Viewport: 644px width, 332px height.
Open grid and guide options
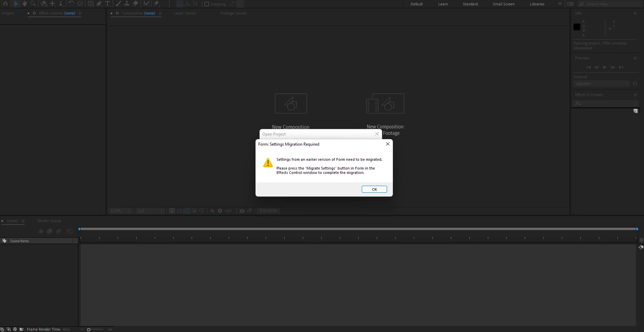(x=202, y=211)
